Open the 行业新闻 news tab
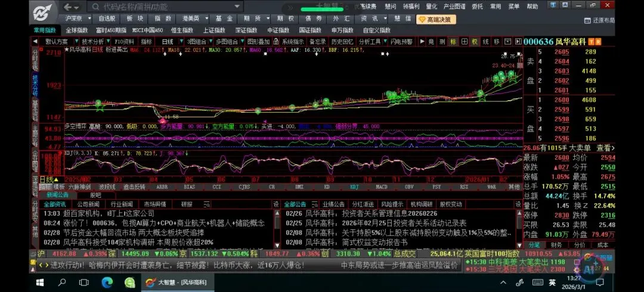Viewport: 644px width, 292px height. (122, 204)
